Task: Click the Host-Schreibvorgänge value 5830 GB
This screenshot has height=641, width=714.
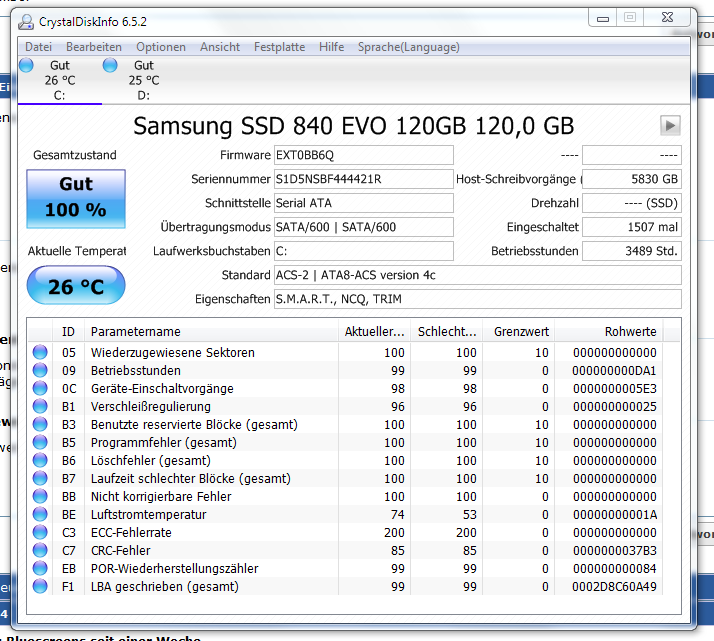Action: [632, 179]
